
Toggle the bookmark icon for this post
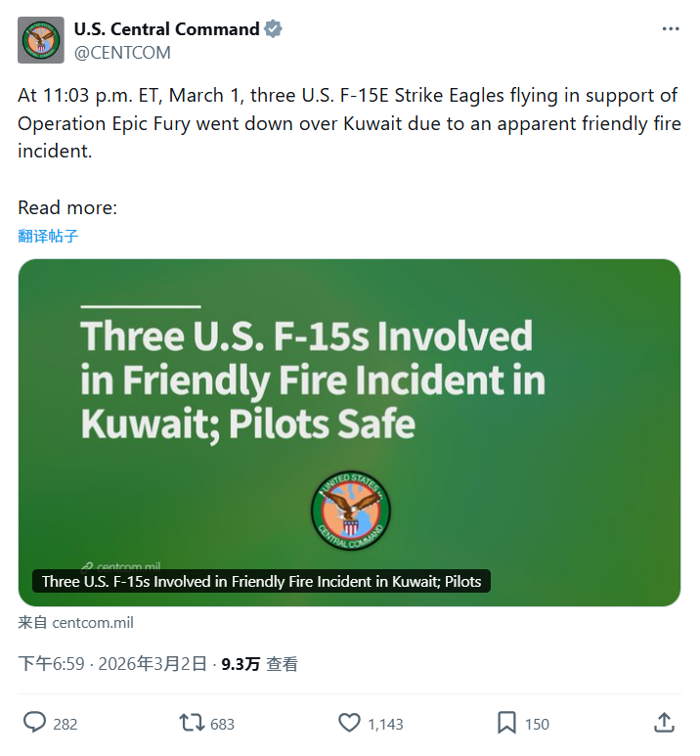coord(506,723)
